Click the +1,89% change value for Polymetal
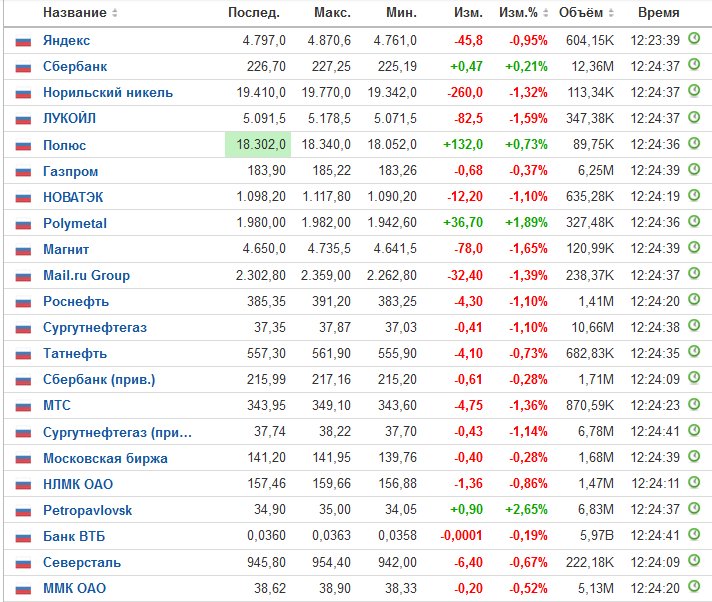 pos(526,222)
